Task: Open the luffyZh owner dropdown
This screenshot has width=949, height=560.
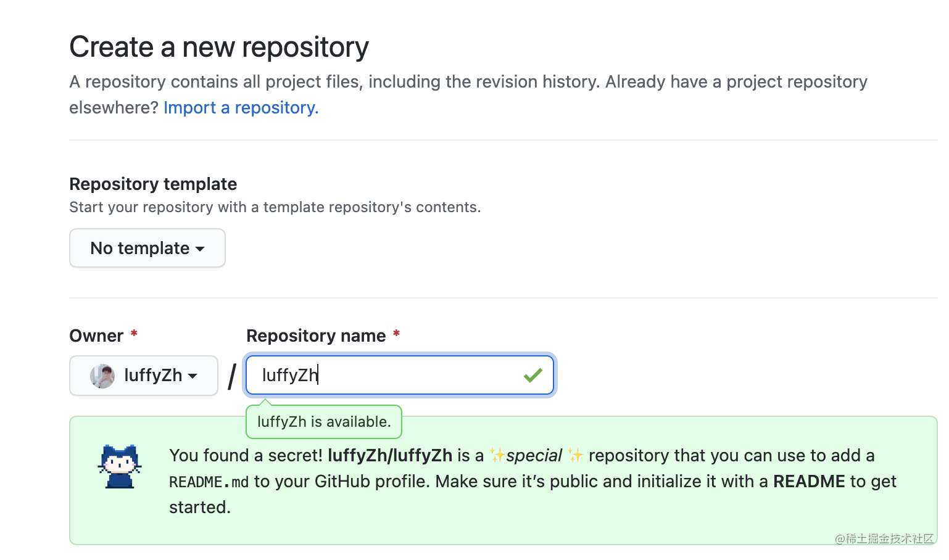Action: (x=144, y=375)
